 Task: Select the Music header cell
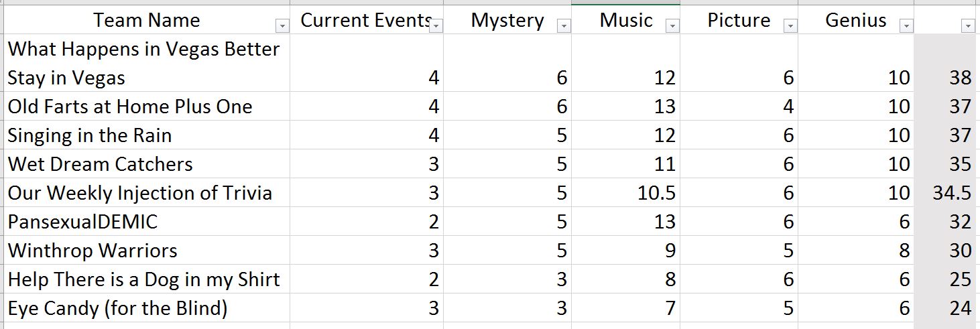point(625,19)
